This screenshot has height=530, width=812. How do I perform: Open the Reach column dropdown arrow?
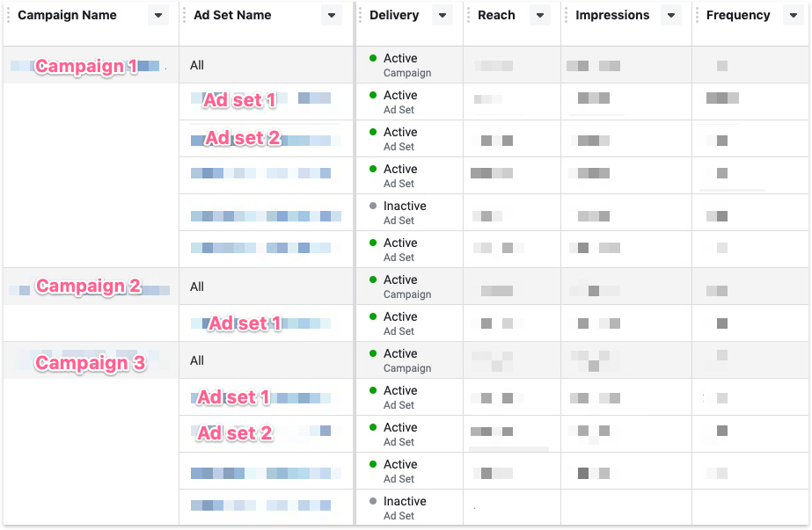539,16
